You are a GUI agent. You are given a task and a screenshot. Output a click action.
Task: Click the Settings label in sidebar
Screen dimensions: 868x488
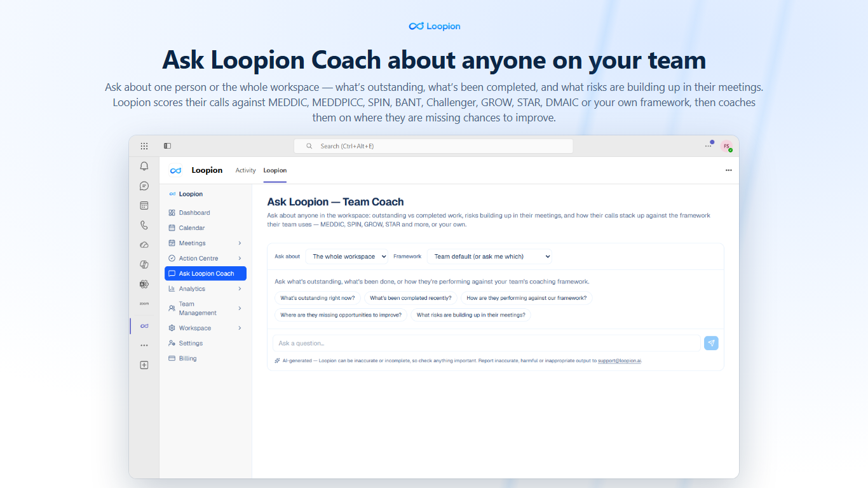[x=191, y=343]
